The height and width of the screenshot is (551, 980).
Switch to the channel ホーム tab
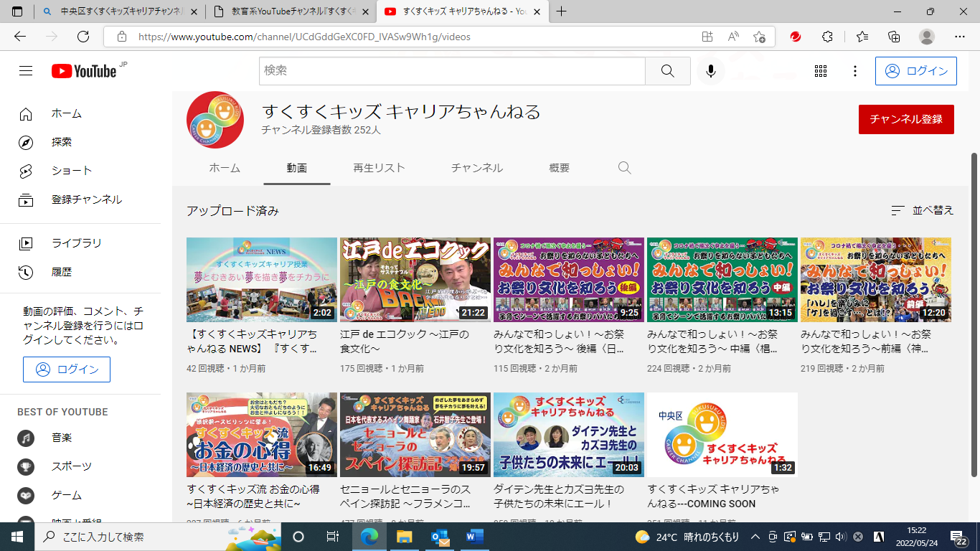pyautogui.click(x=225, y=168)
